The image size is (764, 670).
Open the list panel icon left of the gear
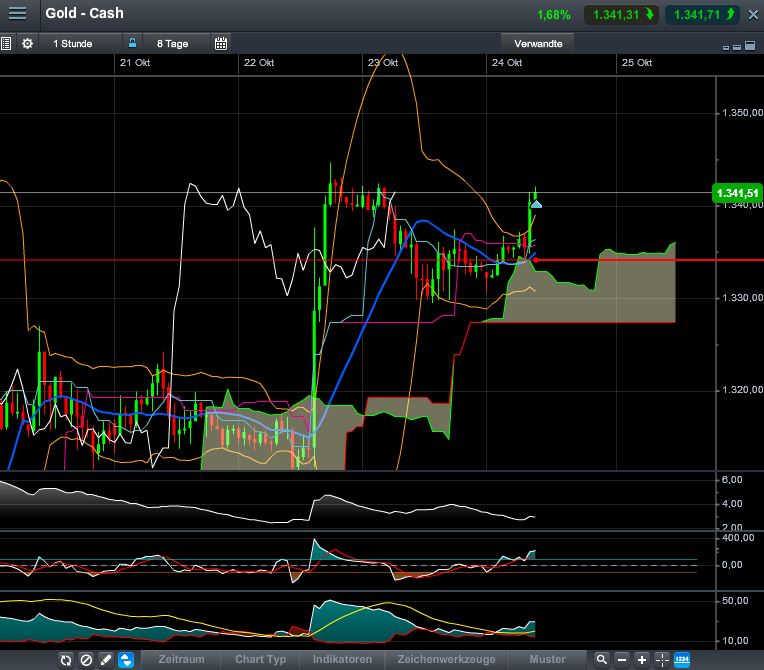[6, 43]
